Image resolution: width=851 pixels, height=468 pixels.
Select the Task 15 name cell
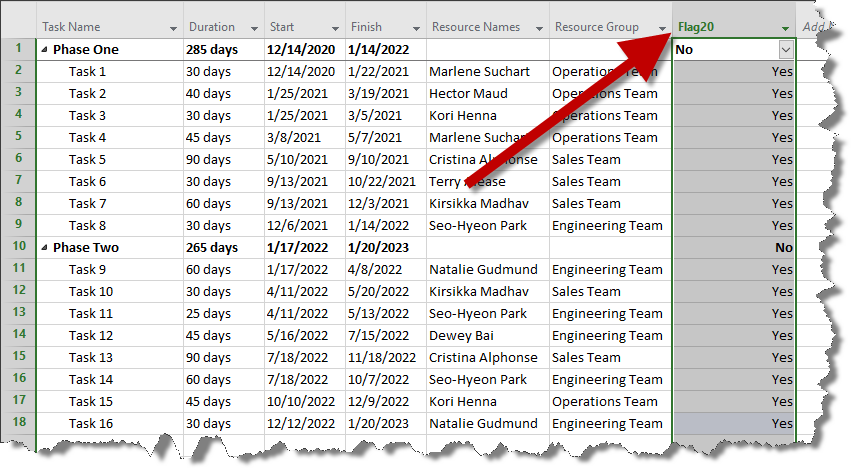click(x=110, y=401)
